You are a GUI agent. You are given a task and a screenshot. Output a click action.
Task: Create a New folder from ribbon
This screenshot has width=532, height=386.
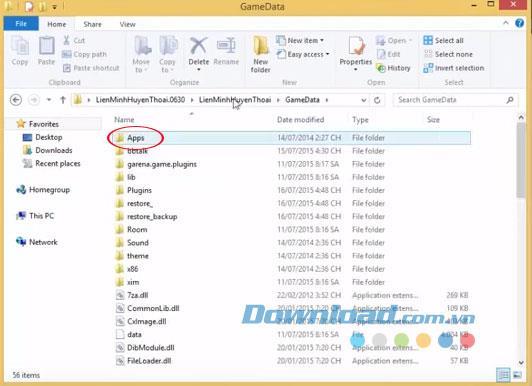[261, 54]
